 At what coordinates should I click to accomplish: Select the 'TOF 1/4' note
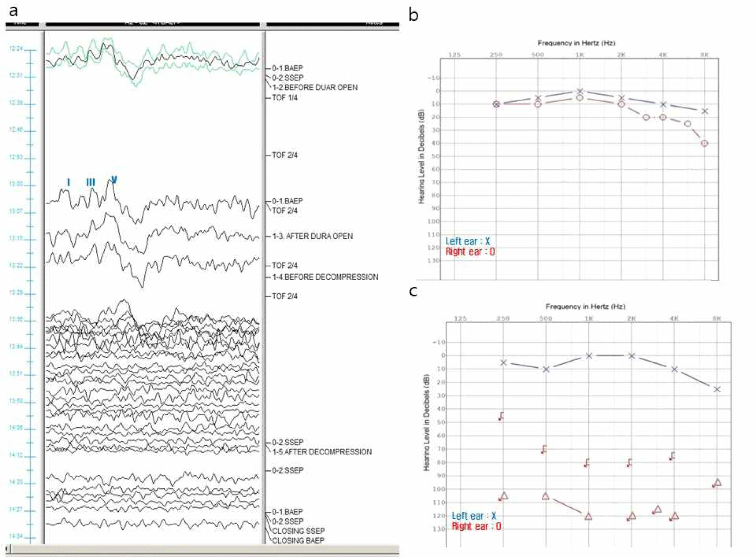285,98
